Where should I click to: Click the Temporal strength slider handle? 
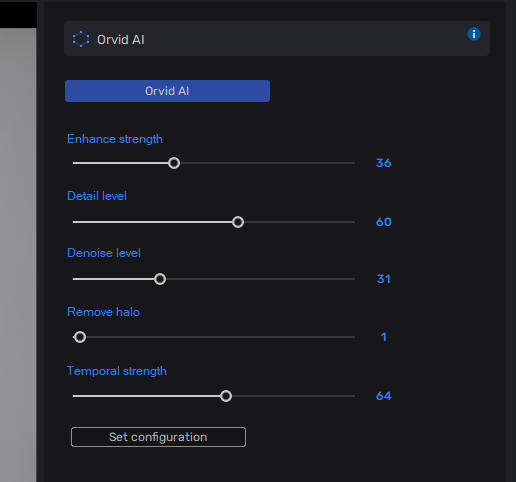[x=226, y=396]
